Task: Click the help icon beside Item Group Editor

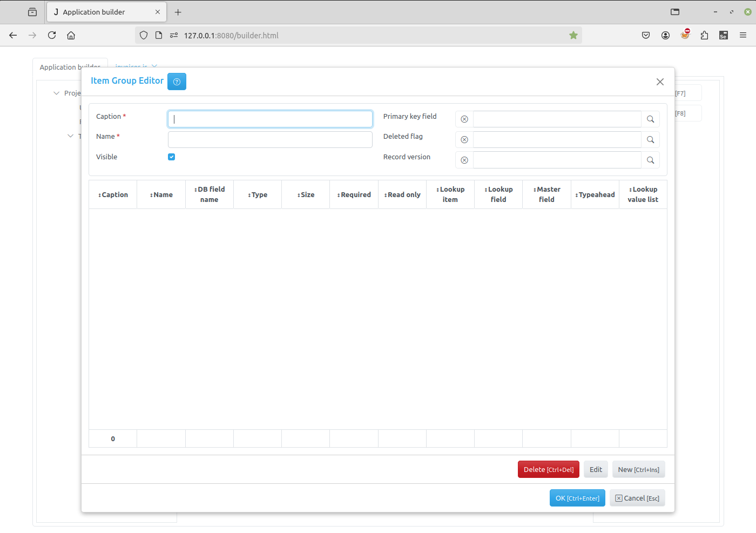Action: click(x=177, y=82)
